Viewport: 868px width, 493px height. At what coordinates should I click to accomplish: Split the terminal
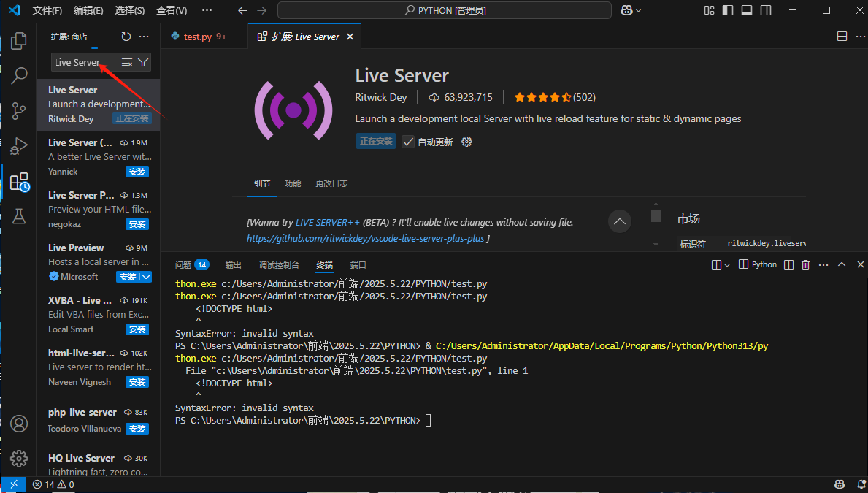click(x=789, y=265)
